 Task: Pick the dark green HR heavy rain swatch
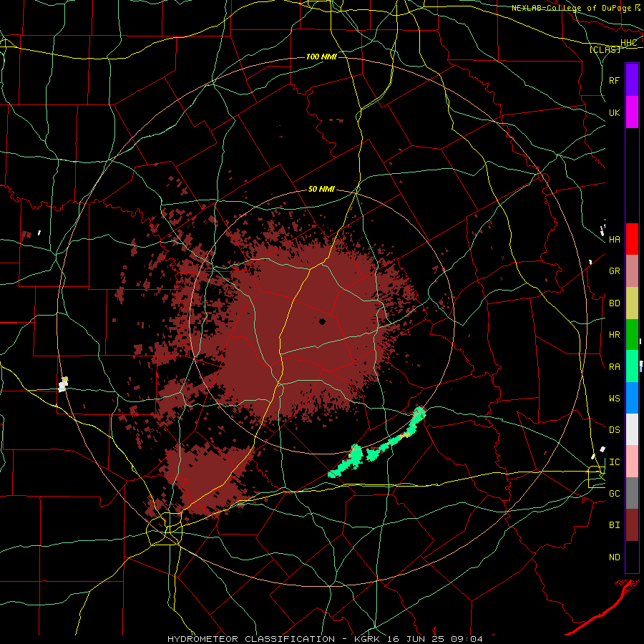632,335
